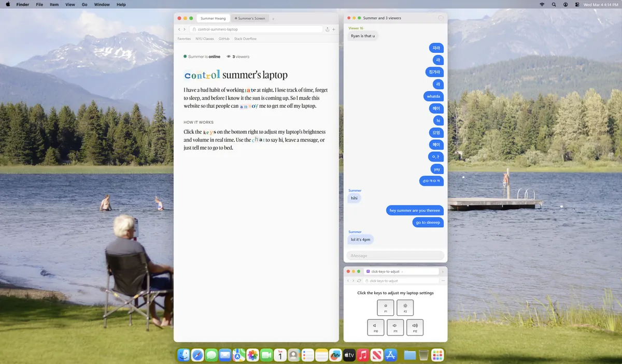Click the F12 volume up key
622x364 pixels.
pyautogui.click(x=415, y=327)
